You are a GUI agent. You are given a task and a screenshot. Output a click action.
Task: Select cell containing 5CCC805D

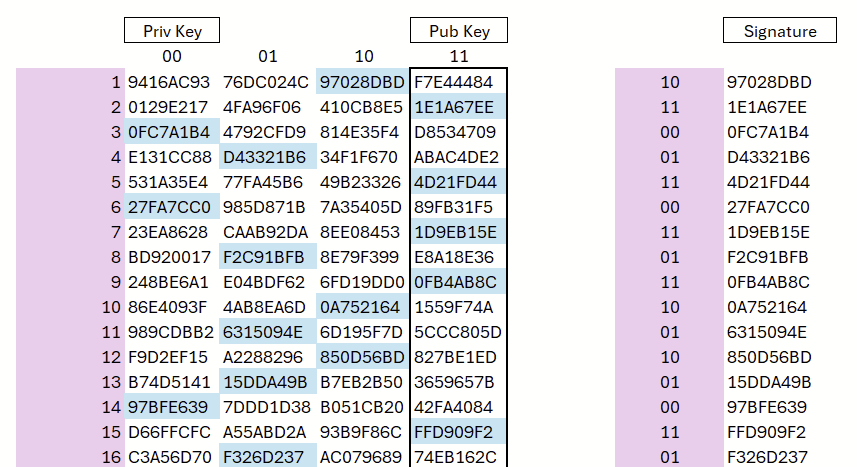click(458, 332)
